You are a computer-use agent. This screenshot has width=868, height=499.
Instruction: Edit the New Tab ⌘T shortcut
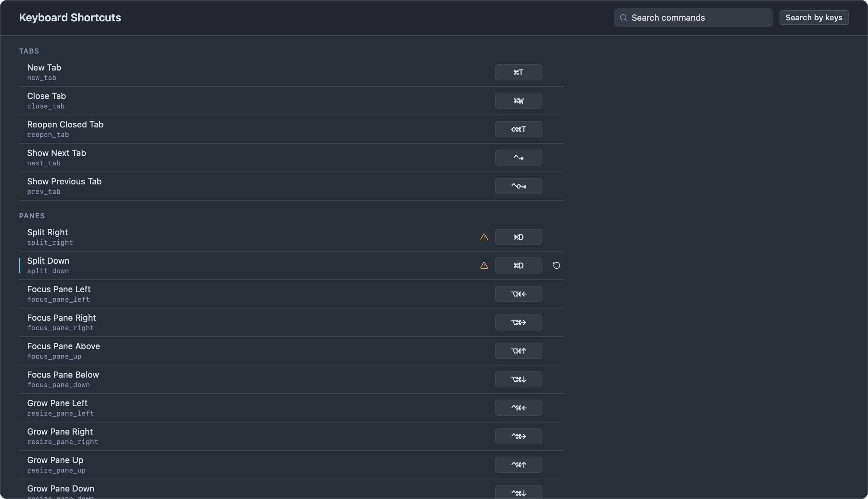pos(518,72)
